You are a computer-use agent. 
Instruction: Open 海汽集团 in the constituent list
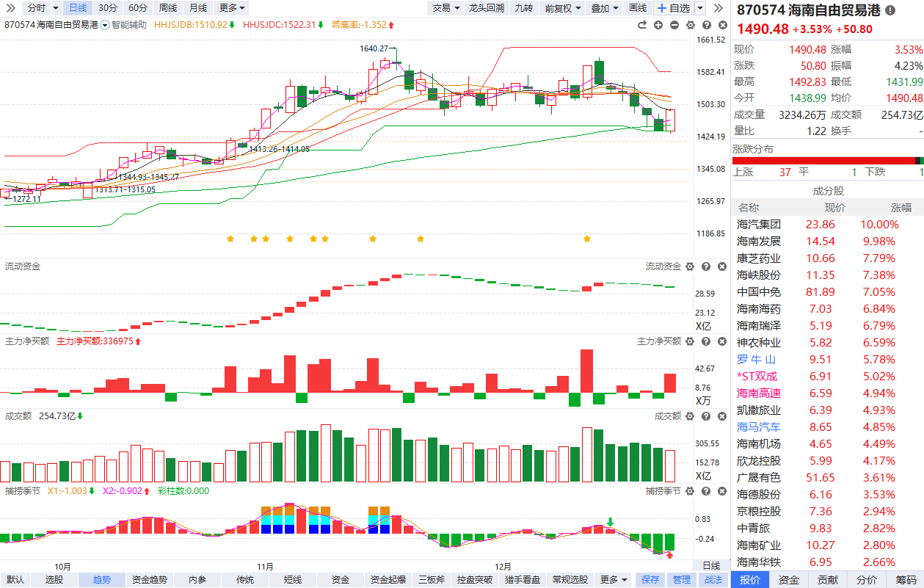[759, 225]
